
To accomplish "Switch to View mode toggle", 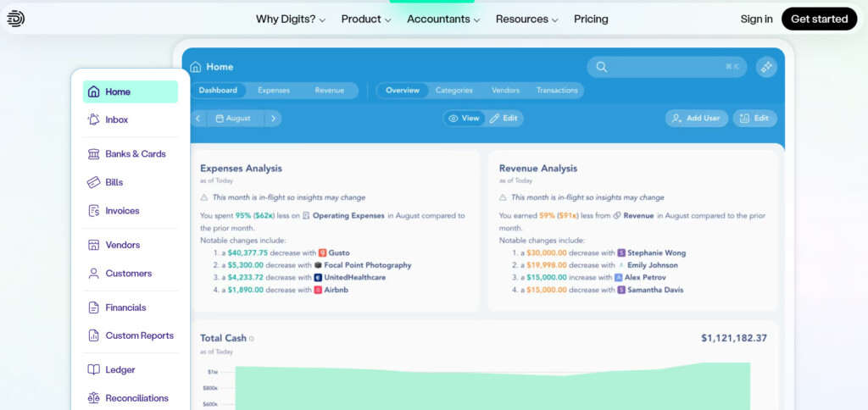I will click(464, 119).
